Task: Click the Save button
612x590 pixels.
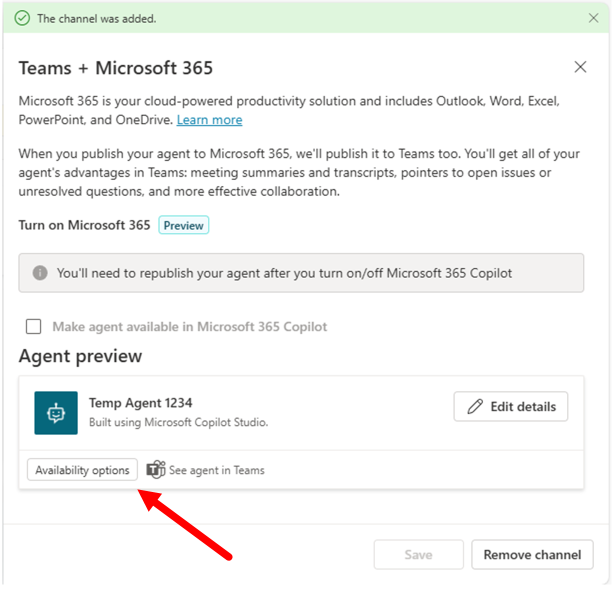Action: [x=418, y=554]
